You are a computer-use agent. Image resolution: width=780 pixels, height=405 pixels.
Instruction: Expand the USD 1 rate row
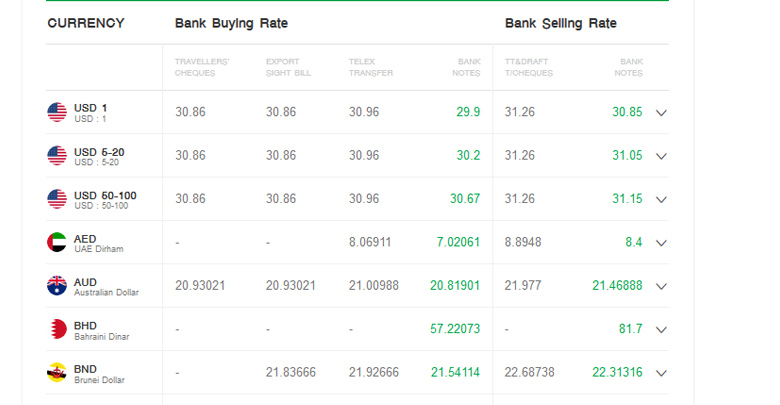661,113
